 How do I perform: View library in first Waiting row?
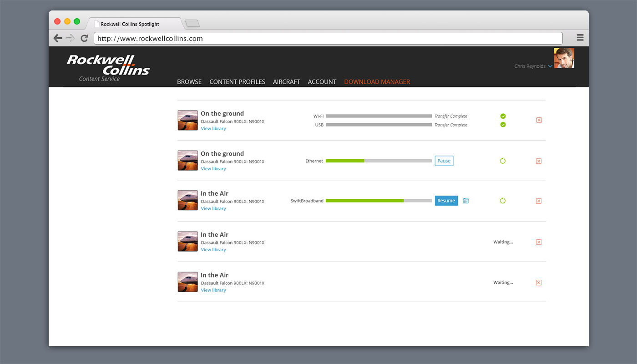213,250
